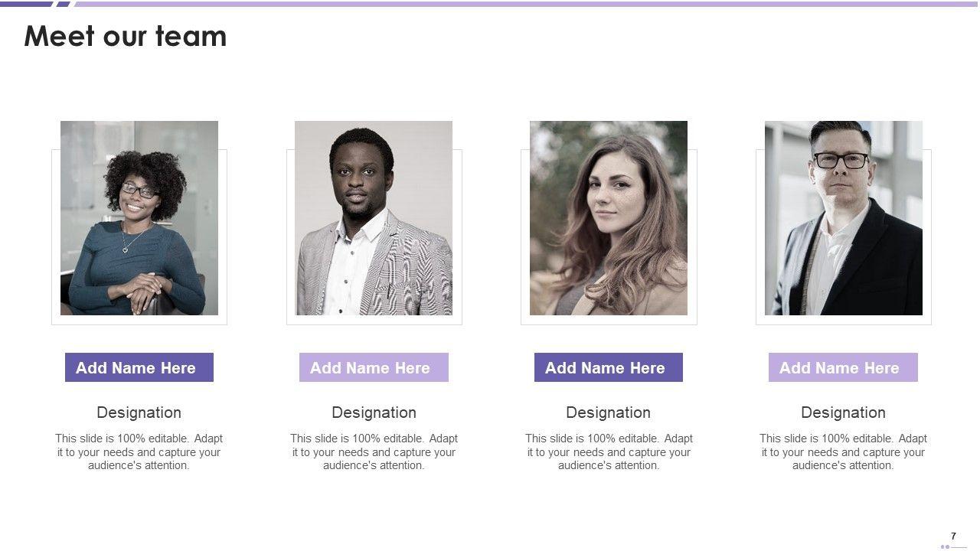
Task: Select the photo of the woman in the teal sweater
Action: pos(139,218)
